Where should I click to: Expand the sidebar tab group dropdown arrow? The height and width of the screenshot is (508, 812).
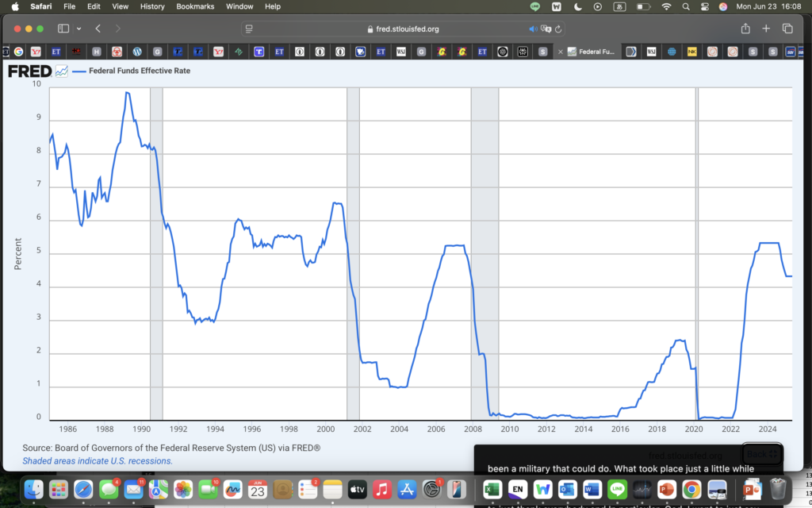point(79,29)
